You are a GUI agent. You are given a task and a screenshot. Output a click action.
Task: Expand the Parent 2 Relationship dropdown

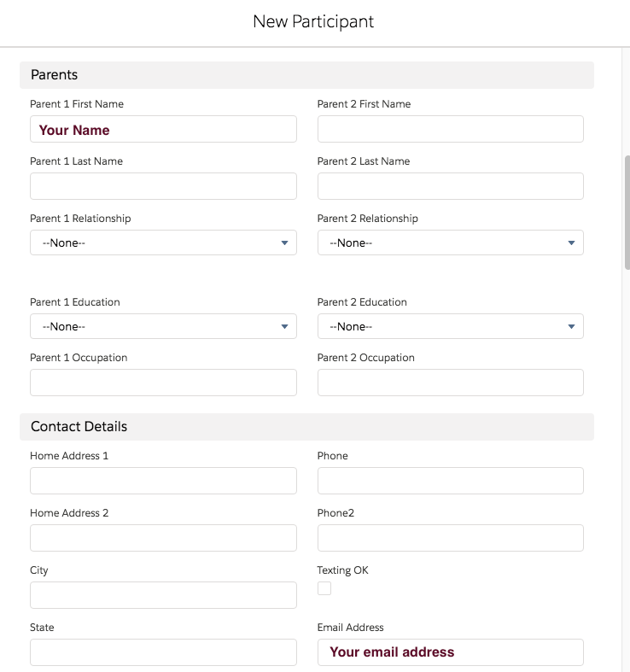click(451, 243)
